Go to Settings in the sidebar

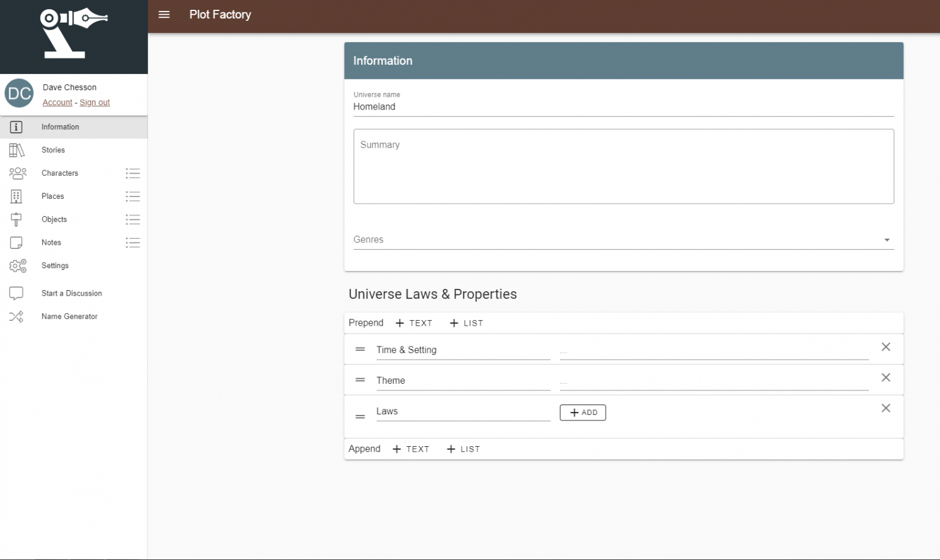55,266
